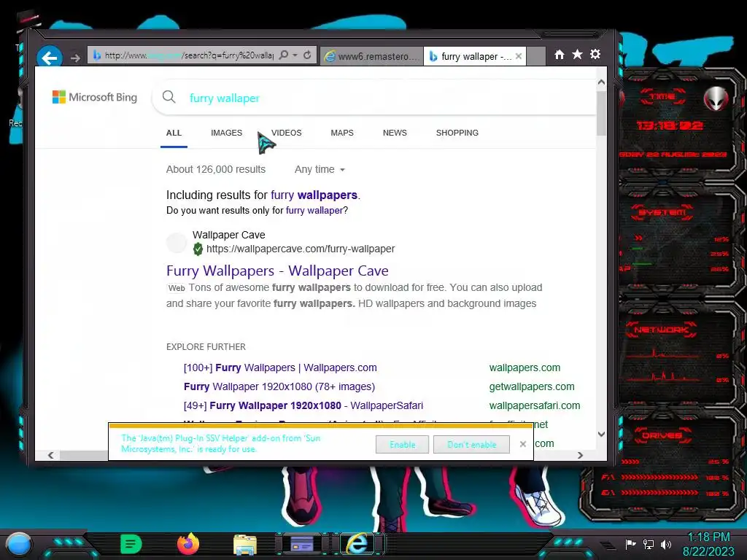Click results only for furry wallaper link

pos(314,211)
